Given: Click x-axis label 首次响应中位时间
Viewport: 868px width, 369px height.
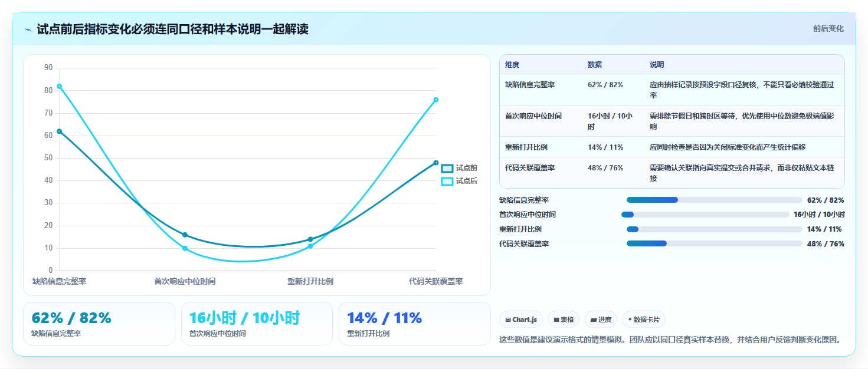Looking at the screenshot, I should [185, 281].
